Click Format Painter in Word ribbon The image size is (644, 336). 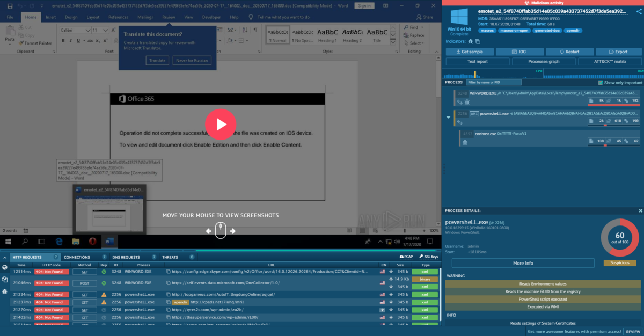pyautogui.click(x=36, y=43)
